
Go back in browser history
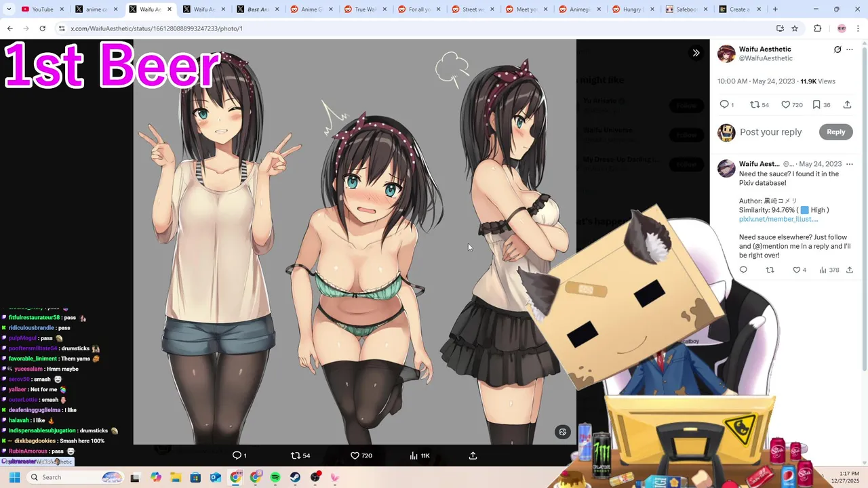point(9,28)
